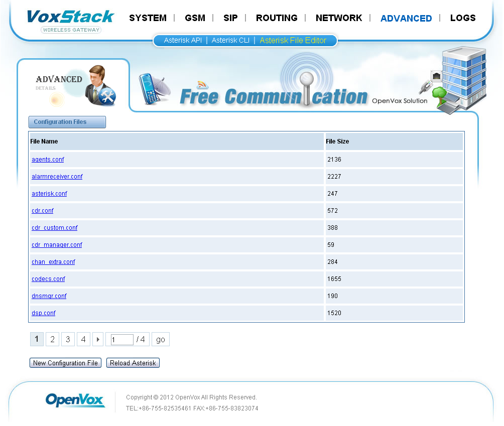The image size is (504, 426).
Task: Click the next page arrow in pagination
Action: pyautogui.click(x=98, y=340)
